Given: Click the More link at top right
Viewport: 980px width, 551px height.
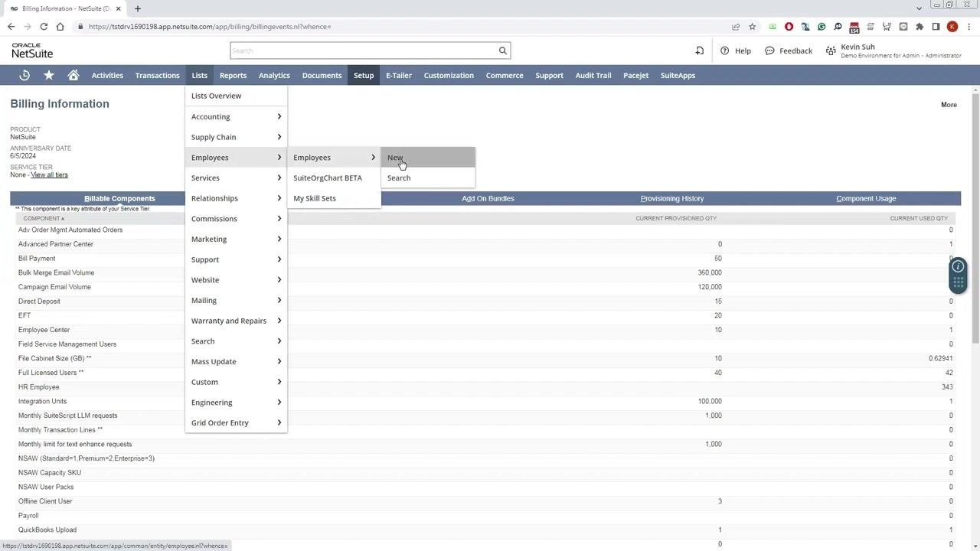Looking at the screenshot, I should pos(949,105).
